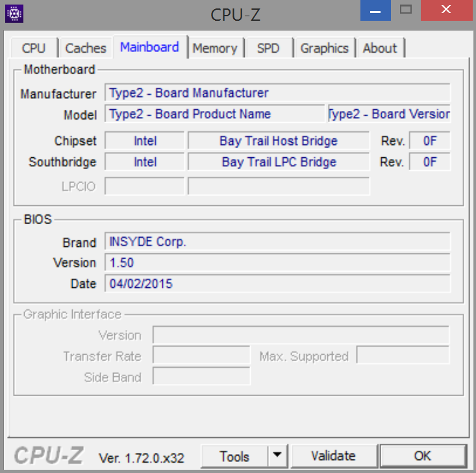
Task: Click the Chipset 'Intel' vendor field
Action: click(145, 140)
